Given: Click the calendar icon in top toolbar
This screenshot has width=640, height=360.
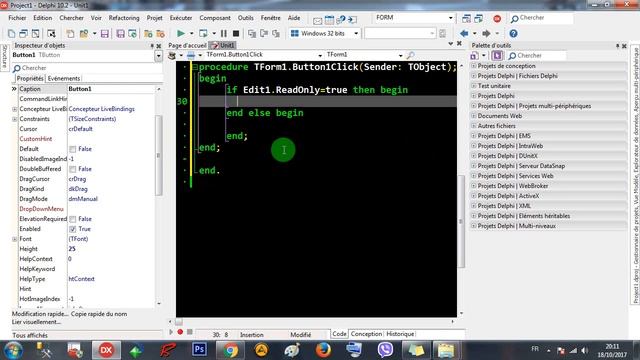Looking at the screenshot, I should pos(329,19).
